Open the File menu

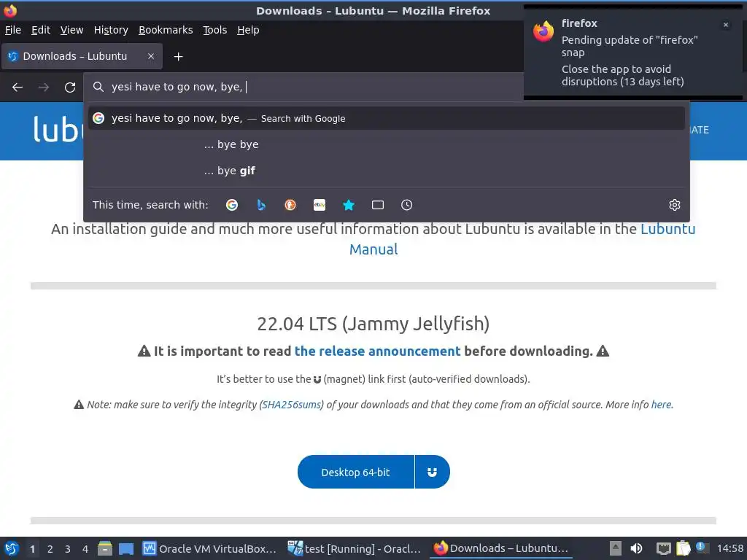pos(13,30)
